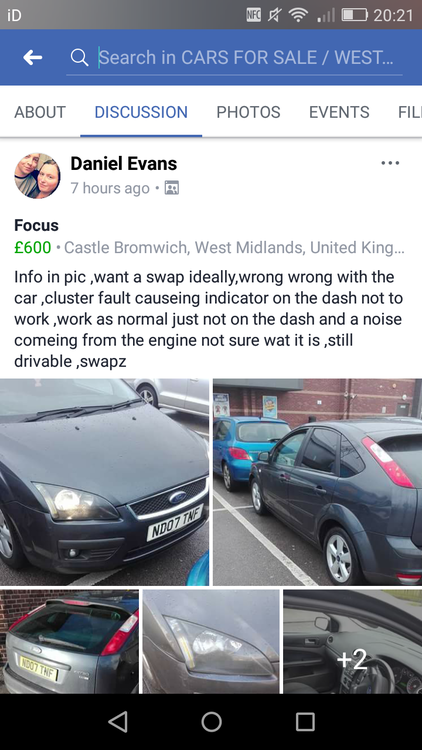Open side view photo of grey Focus
Image resolution: width=422 pixels, height=750 pixels.
pos(317,482)
